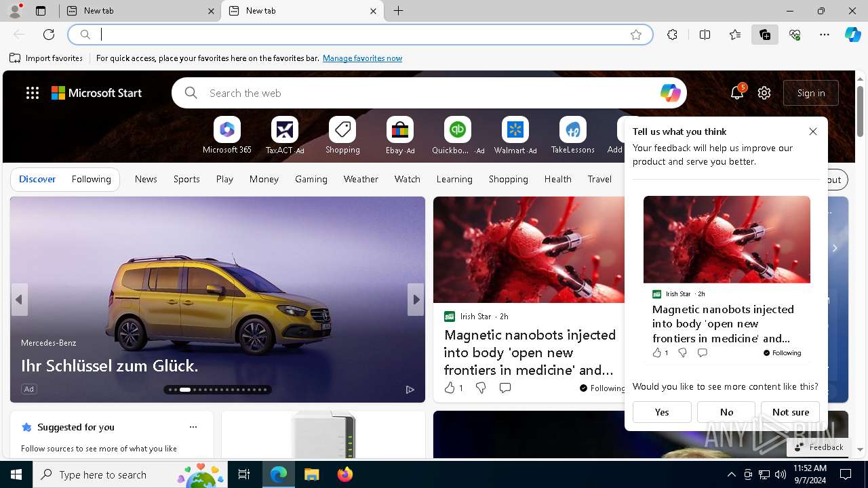Open the Gaming category

pos(311,179)
